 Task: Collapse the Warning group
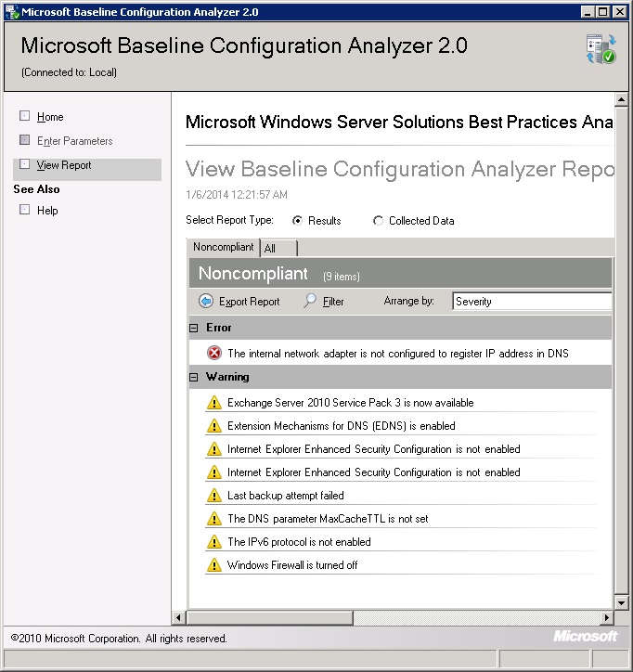coord(194,377)
